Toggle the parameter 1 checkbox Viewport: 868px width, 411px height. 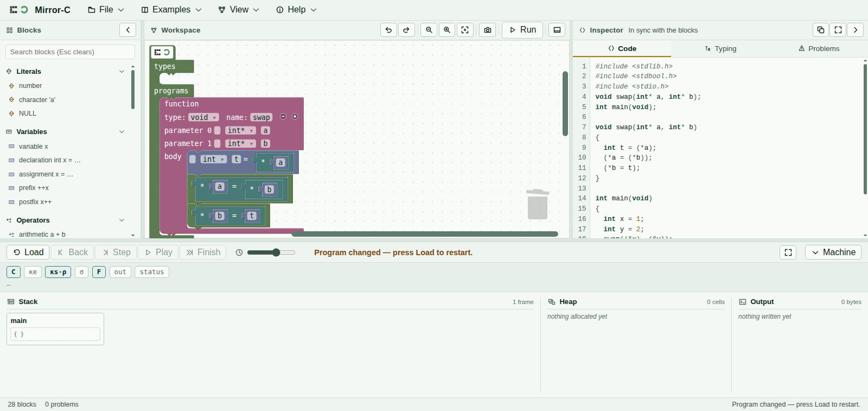click(x=217, y=143)
